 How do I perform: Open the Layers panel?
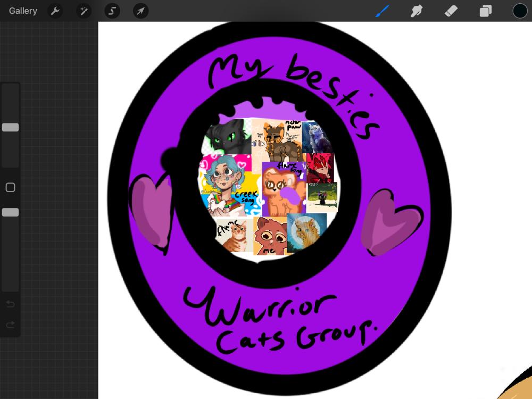point(486,11)
